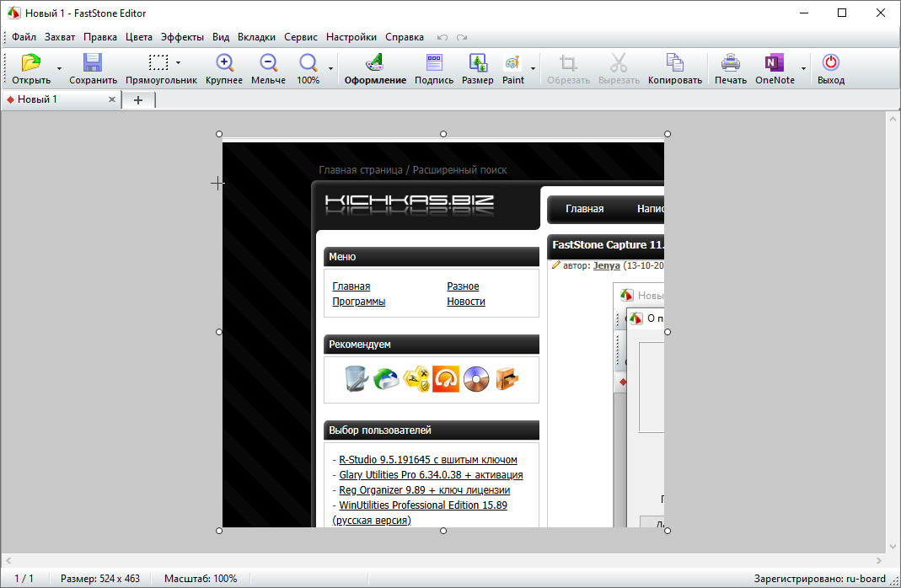Add a new tab with the plus button
This screenshot has height=588, width=901.
[138, 99]
